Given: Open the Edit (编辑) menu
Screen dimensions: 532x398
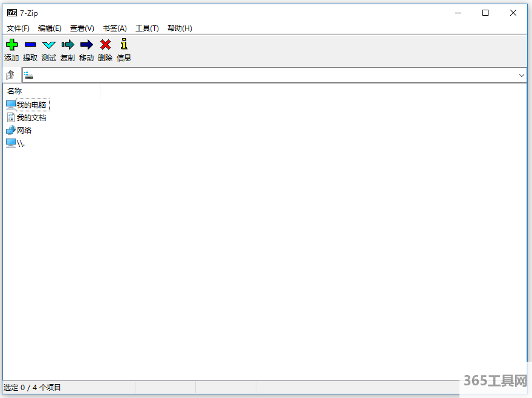Looking at the screenshot, I should (50, 28).
